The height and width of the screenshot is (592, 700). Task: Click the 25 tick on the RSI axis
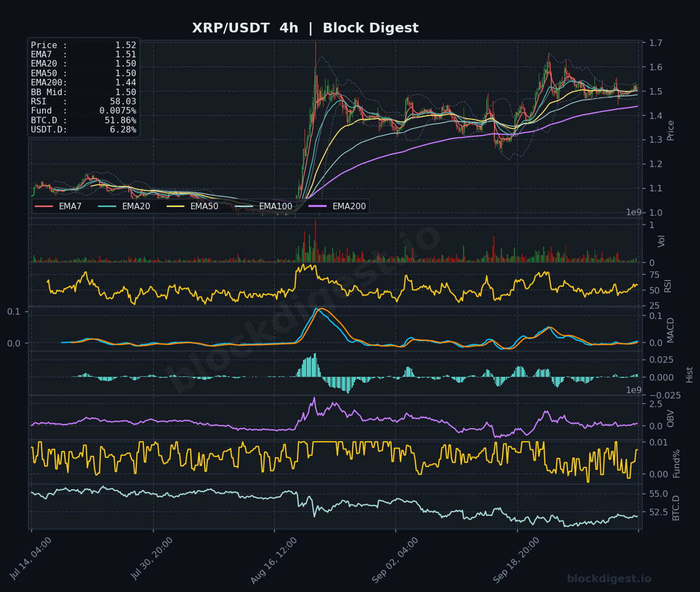coord(653,306)
